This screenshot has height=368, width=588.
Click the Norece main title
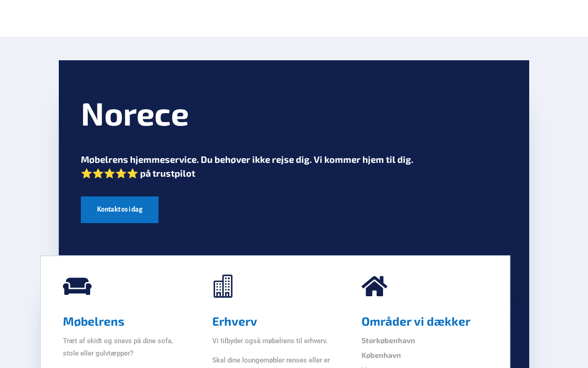pos(135,115)
